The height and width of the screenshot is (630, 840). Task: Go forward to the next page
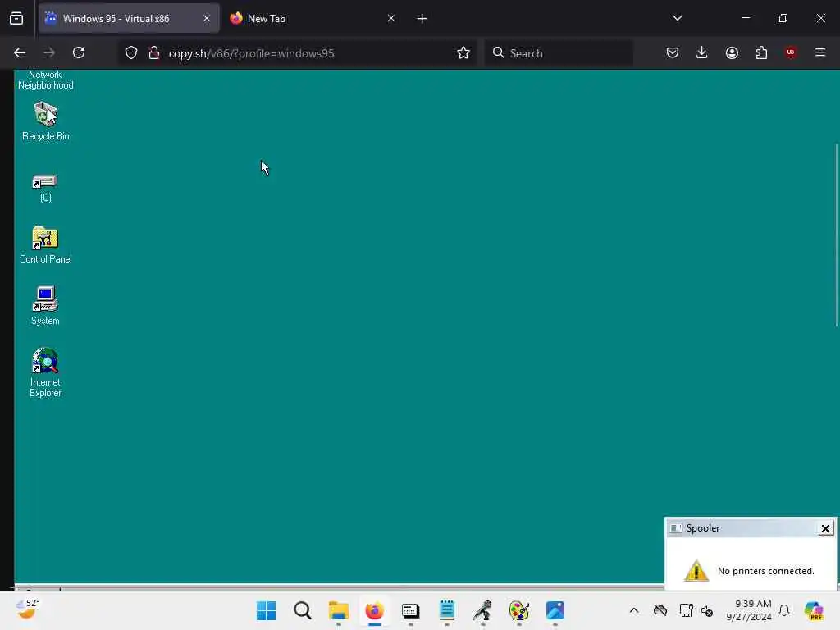(49, 52)
